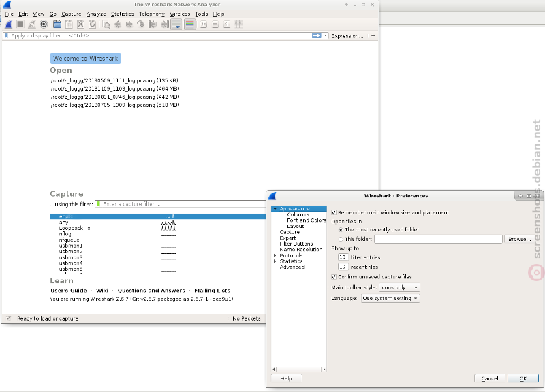Go forward to next packet arrow

[x=129, y=24]
